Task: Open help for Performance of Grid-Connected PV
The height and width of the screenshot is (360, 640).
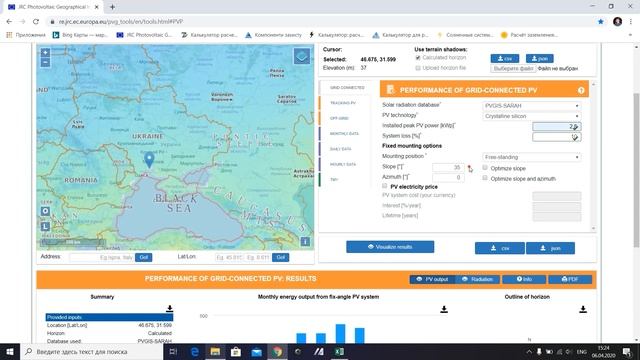Action: [581, 90]
